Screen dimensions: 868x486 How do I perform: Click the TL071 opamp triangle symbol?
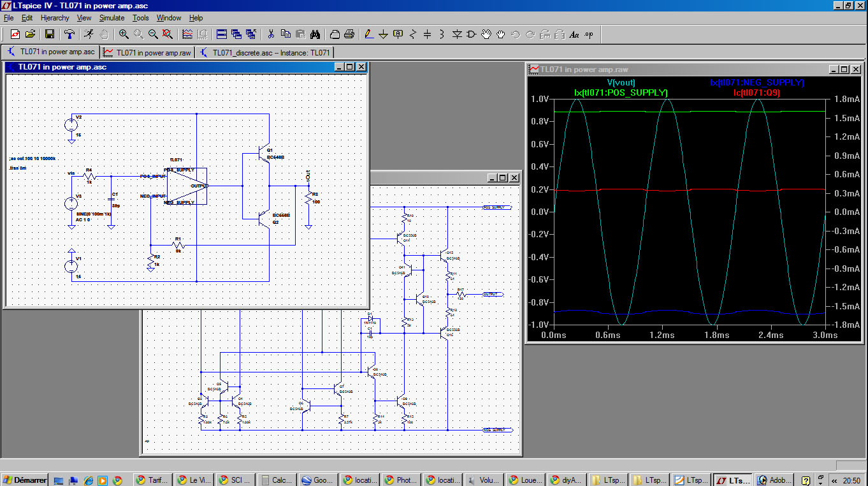point(187,186)
